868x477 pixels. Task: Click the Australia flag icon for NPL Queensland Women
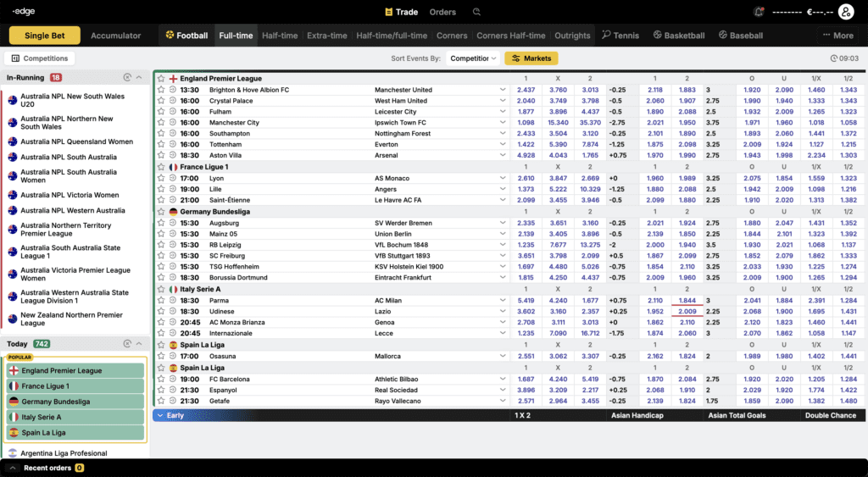[13, 141]
